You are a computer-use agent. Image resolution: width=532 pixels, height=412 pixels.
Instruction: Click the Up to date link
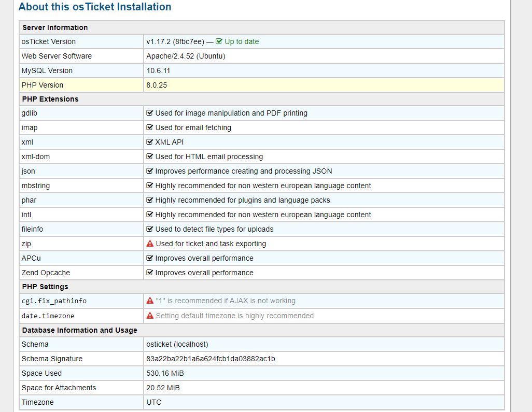click(241, 41)
